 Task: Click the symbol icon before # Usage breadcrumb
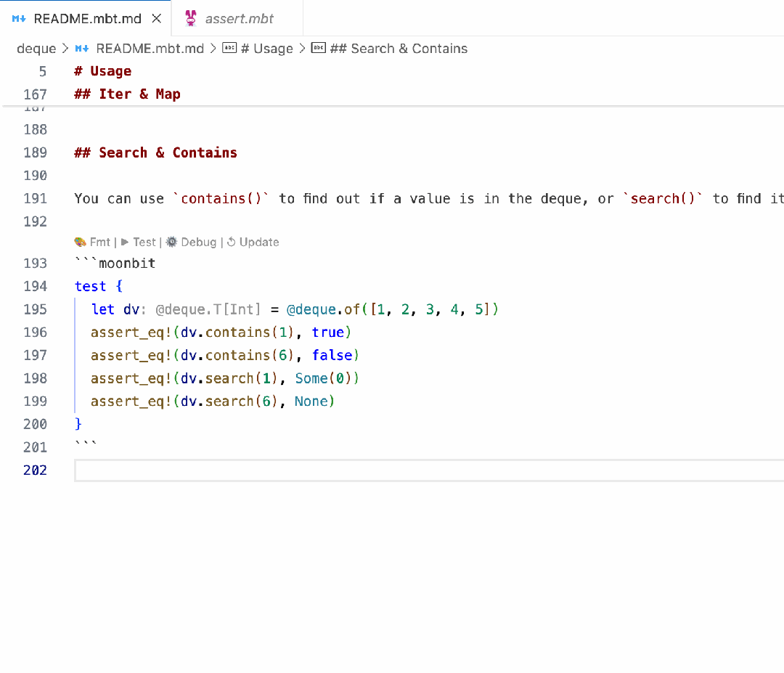tap(229, 48)
